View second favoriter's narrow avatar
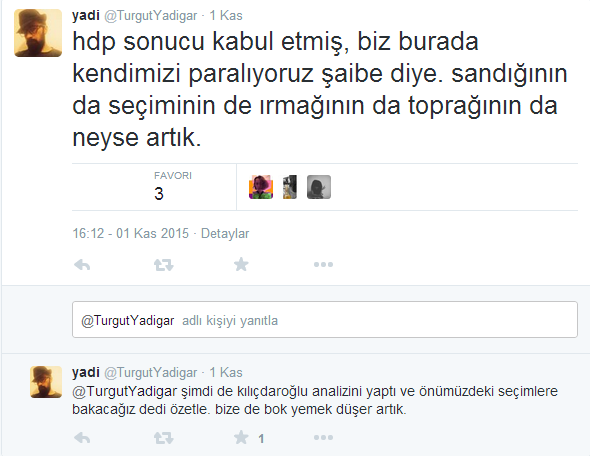Image resolution: width=590 pixels, height=456 pixels. [290, 187]
